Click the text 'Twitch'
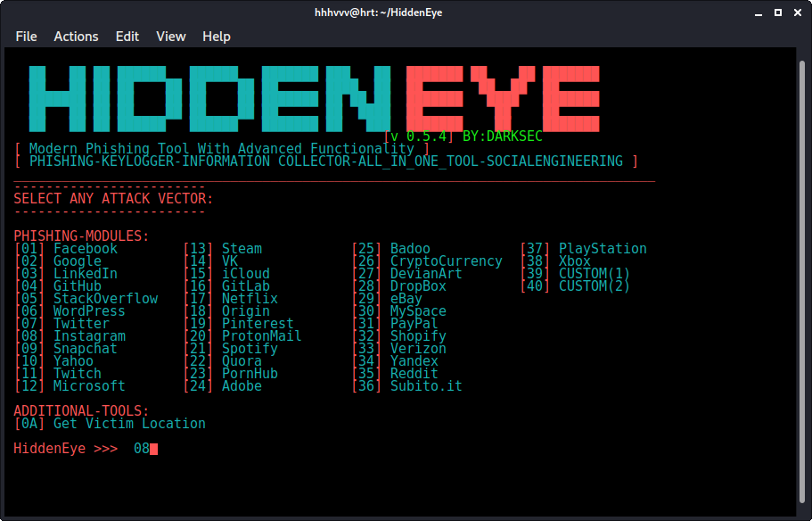This screenshot has height=521, width=812. coord(78,373)
